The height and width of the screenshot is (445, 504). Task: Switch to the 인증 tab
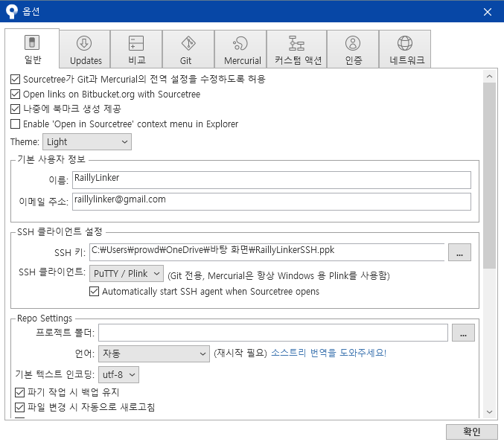point(353,49)
